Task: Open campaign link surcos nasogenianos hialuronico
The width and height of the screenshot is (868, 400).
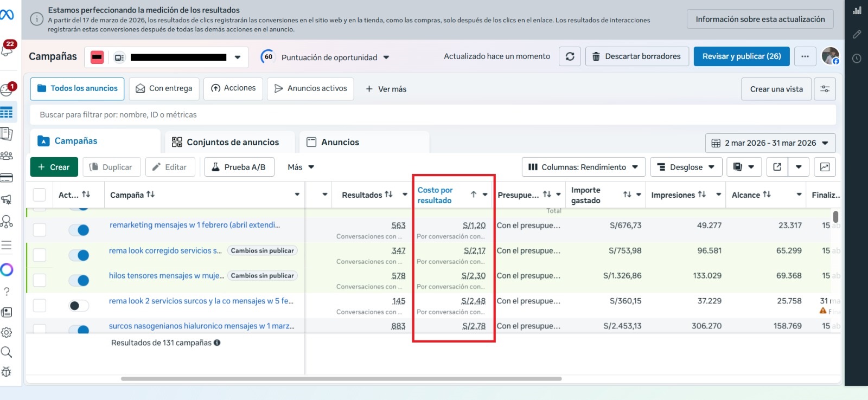Action: pos(202,326)
